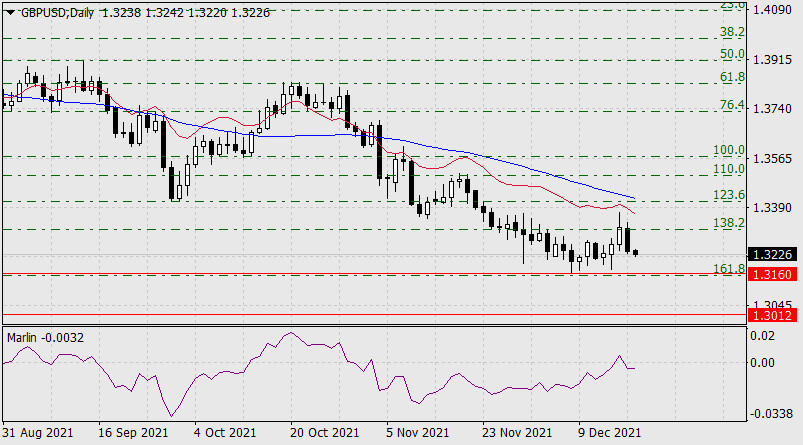803x445 pixels.
Task: Click the chart menu triangle beside GBPUSD
Action: coord(10,13)
